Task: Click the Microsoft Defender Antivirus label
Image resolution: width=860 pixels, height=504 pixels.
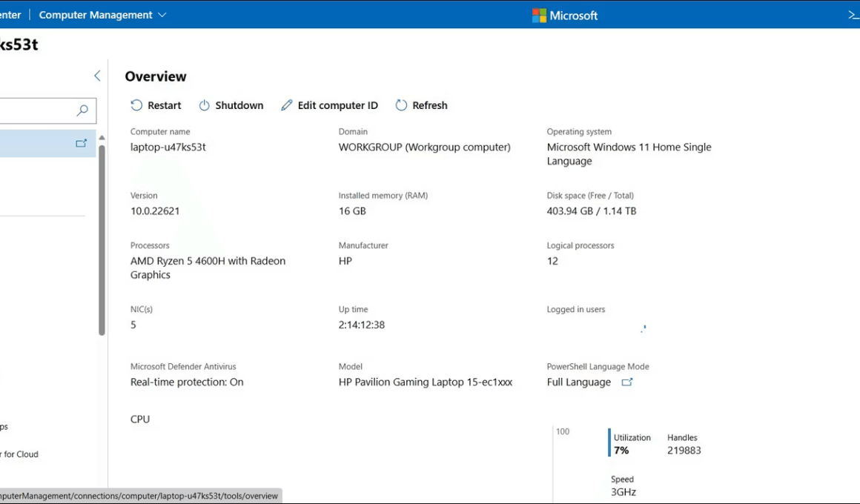Action: coord(183,366)
